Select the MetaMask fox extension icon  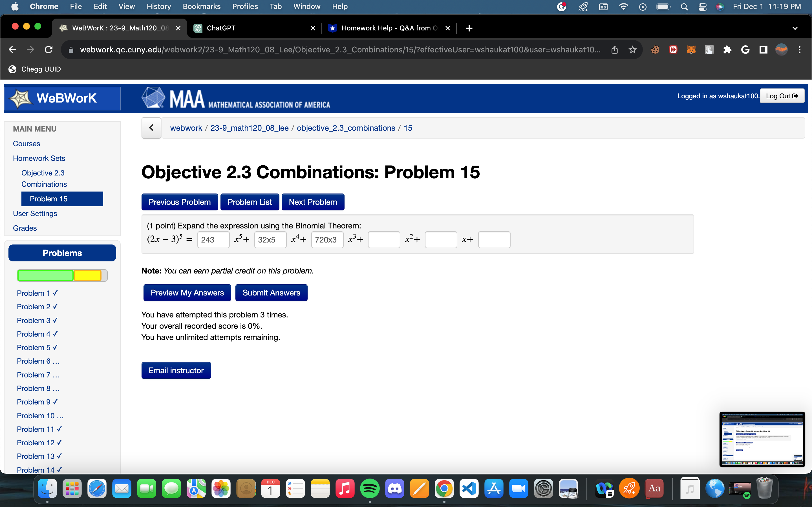point(691,49)
